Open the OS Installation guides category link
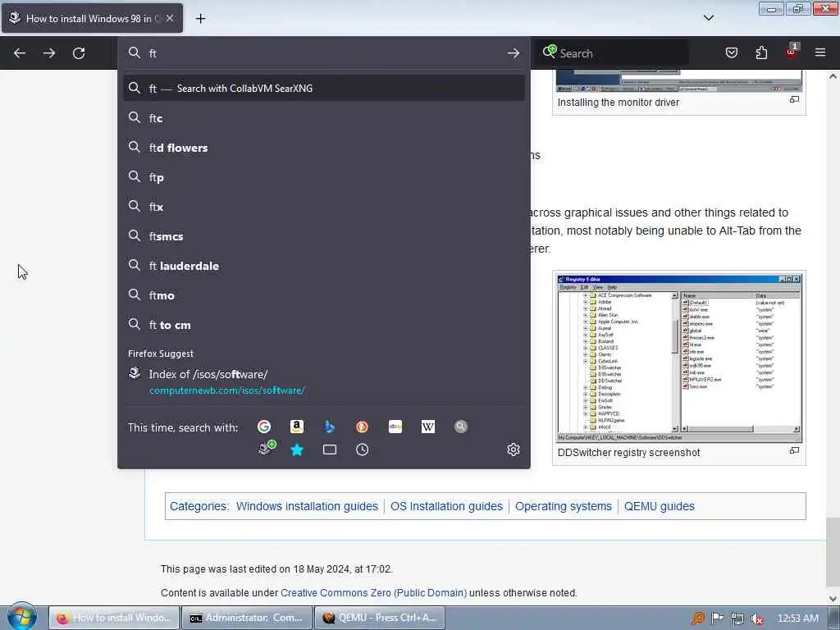Screen dimensions: 840x630 click(x=446, y=506)
